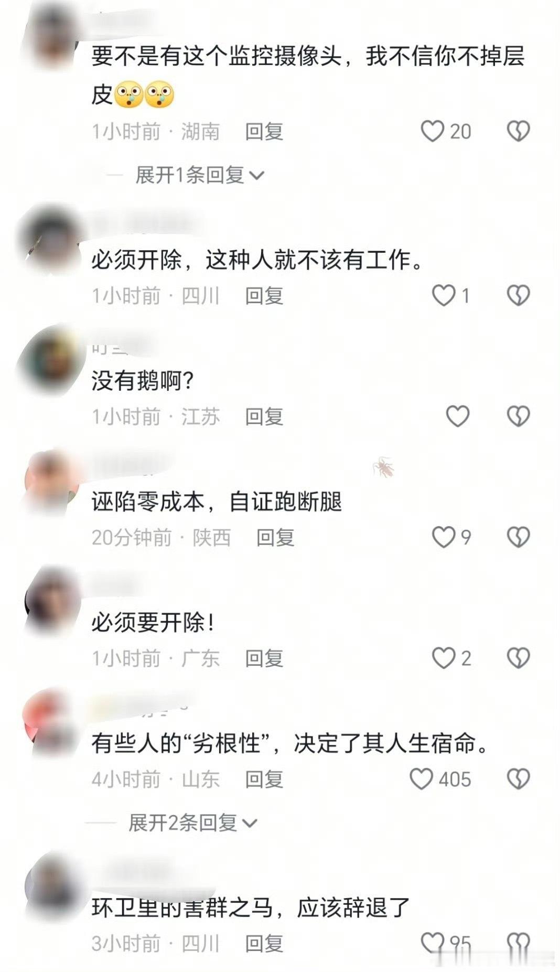The image size is (560, 972).
Task: Like the Shaanxi comment with 9 likes
Action: 443,537
